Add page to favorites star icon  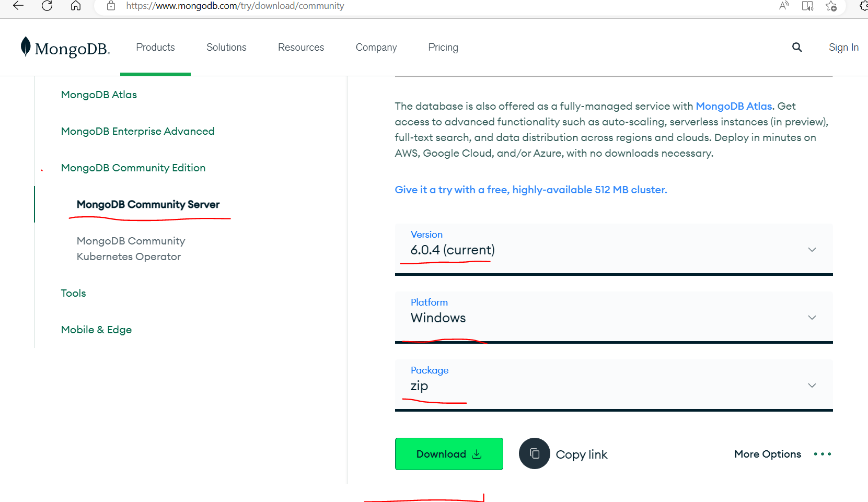coord(831,6)
